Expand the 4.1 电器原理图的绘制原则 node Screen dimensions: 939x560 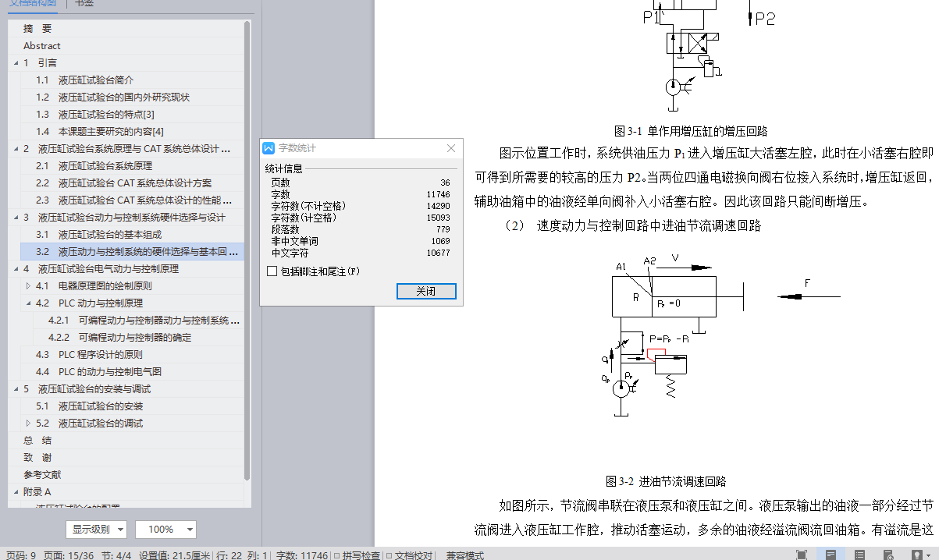tap(29, 286)
